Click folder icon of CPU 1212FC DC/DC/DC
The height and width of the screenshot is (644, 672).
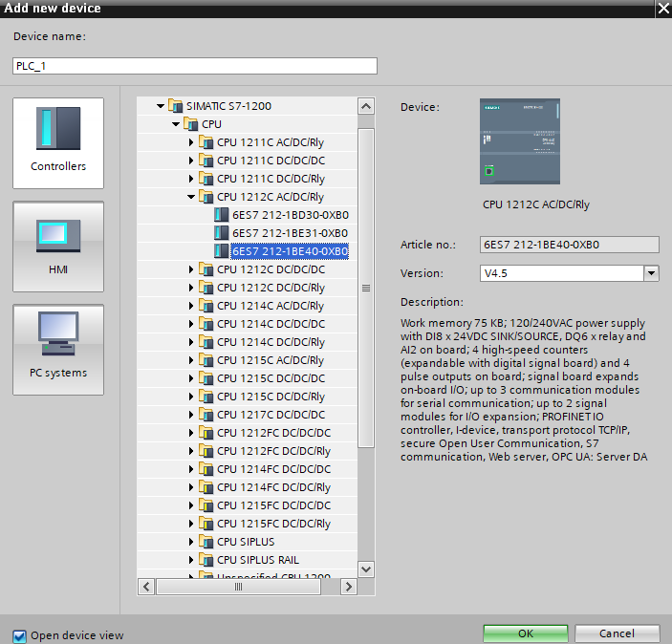coord(206,433)
